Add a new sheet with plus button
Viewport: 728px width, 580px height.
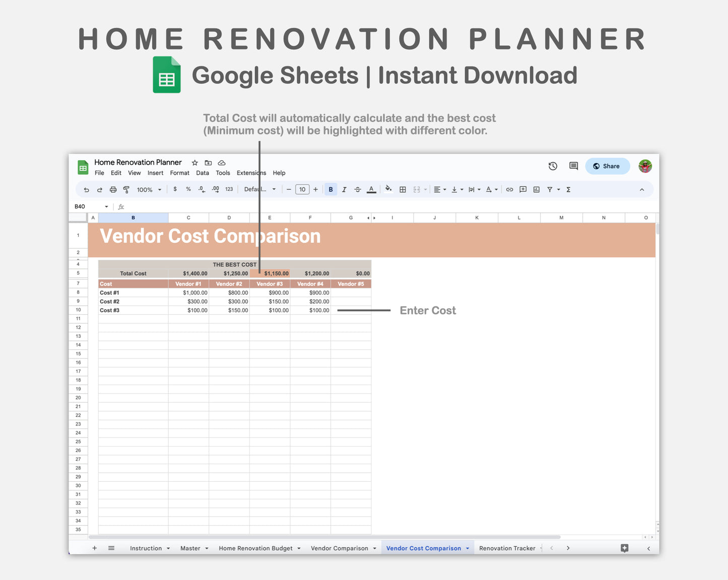tap(94, 548)
